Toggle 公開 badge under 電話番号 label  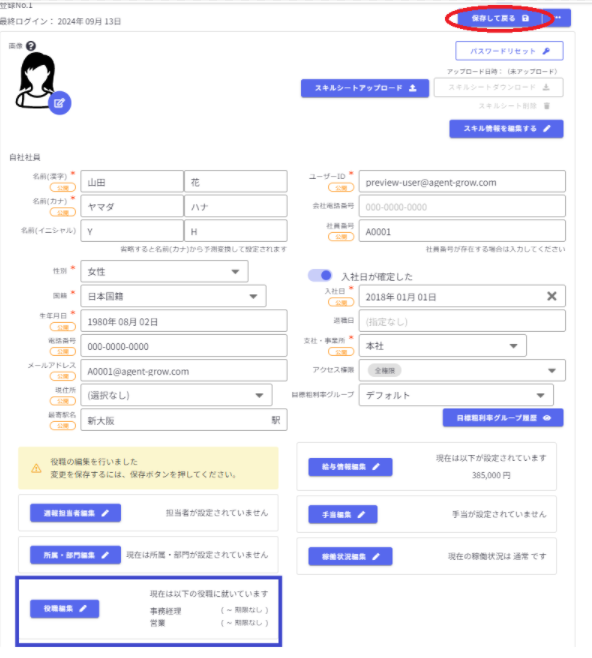tap(63, 351)
